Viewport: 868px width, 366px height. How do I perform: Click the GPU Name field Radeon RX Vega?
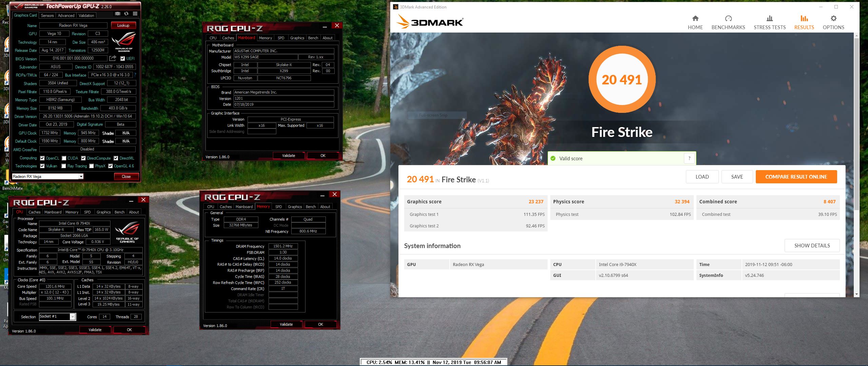73,25
